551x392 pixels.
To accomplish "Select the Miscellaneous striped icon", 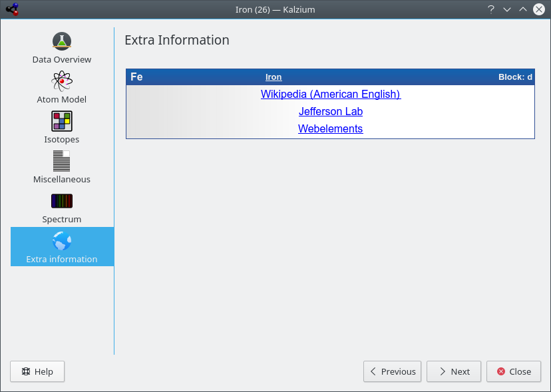I will coord(62,161).
